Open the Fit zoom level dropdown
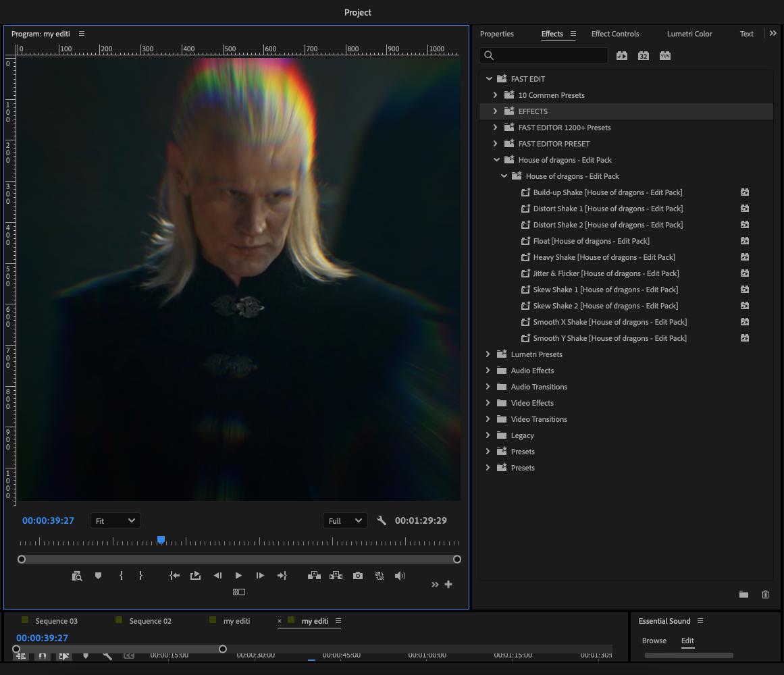784x675 pixels. point(115,520)
